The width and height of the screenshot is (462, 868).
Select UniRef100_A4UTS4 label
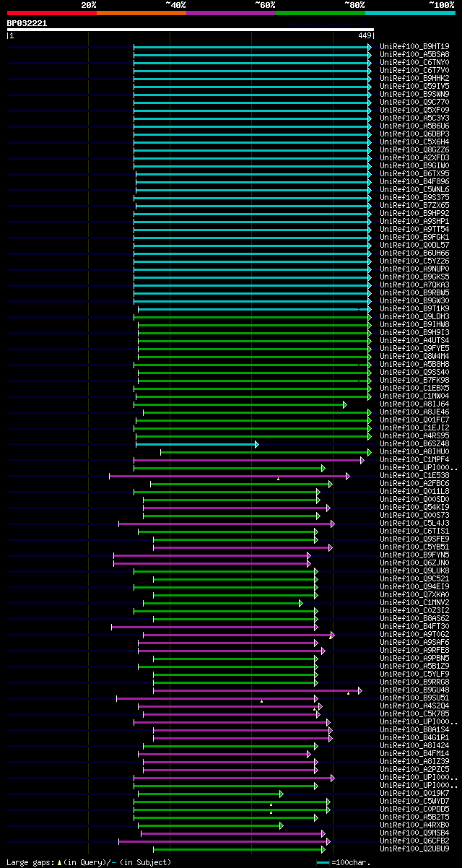click(x=414, y=340)
